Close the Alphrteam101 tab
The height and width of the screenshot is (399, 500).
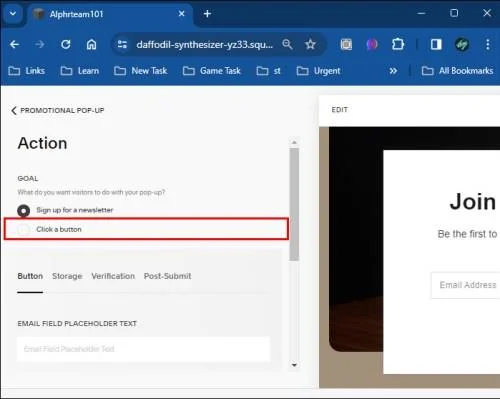tap(181, 14)
